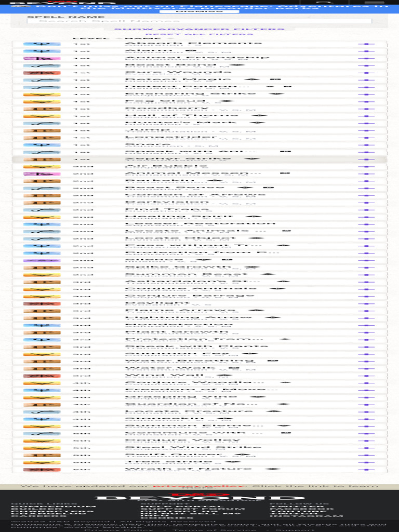Click the concentration icon beside Beast Bond
This screenshot has height=532, width=399.
coord(236,64)
